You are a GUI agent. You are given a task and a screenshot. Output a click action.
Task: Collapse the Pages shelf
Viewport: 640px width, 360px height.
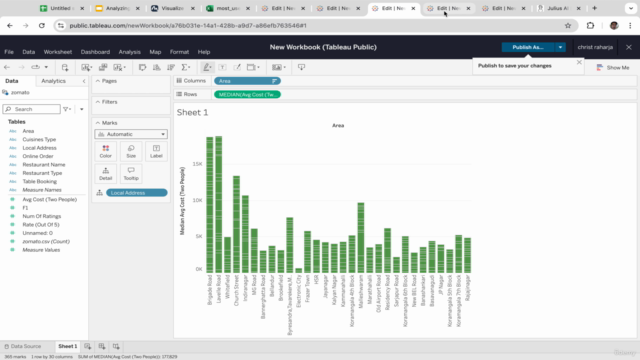[98, 81]
